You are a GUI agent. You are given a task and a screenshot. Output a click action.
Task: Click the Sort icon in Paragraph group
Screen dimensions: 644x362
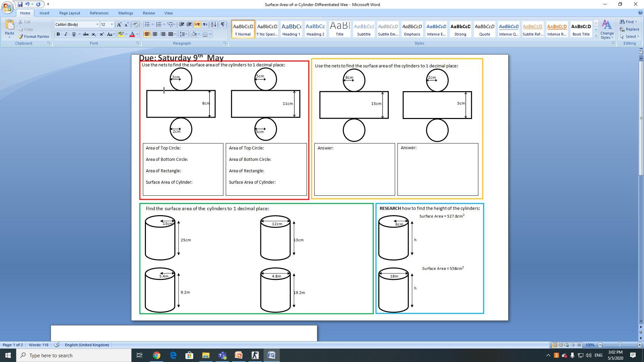tap(214, 24)
